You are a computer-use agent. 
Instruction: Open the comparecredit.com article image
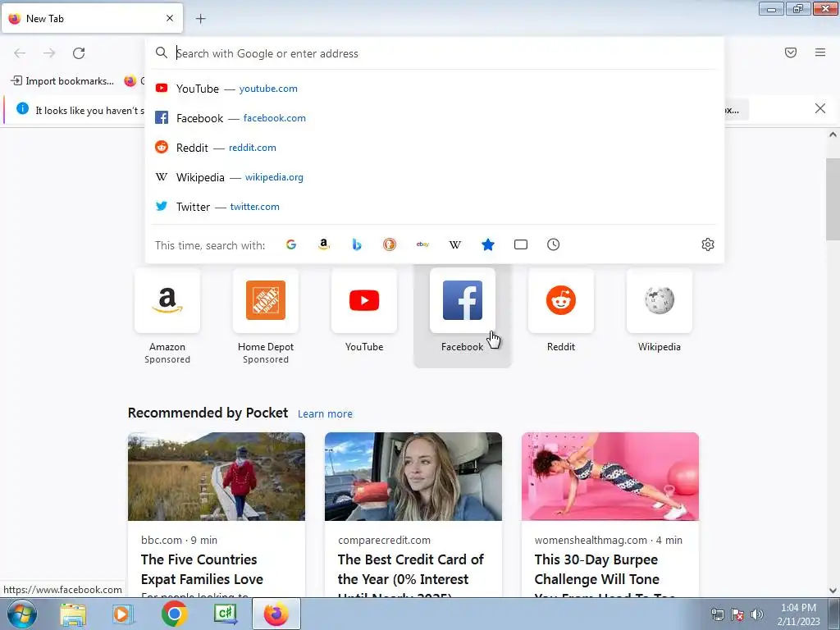(413, 477)
